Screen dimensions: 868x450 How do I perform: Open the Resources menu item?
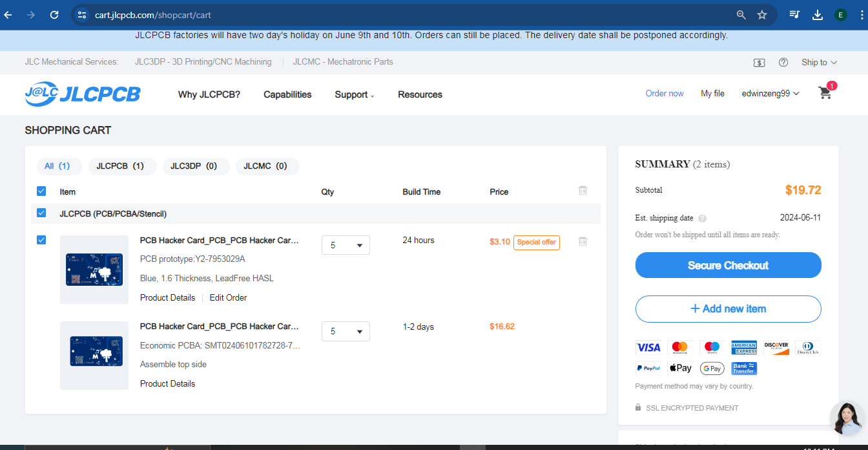click(420, 94)
